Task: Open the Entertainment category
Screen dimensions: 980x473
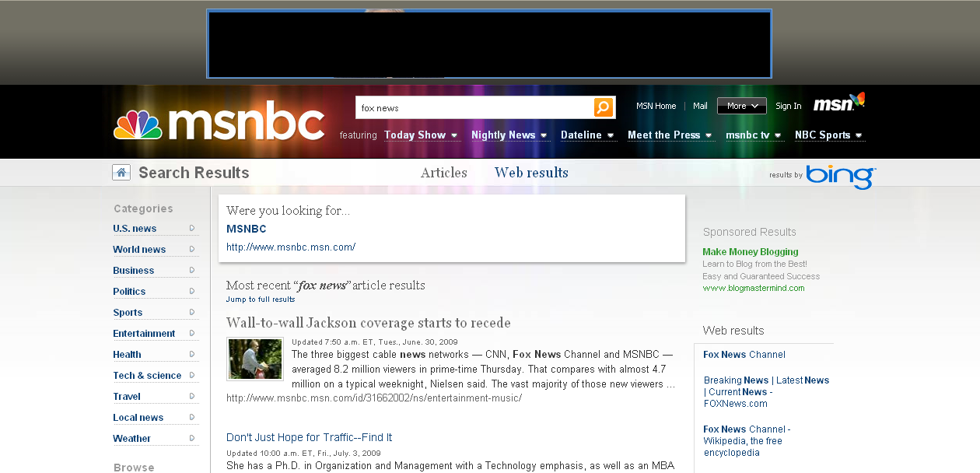Action: [144, 333]
